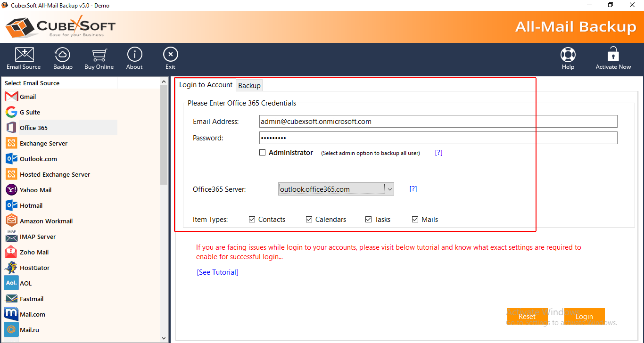Viewport: 644px width, 343px height.
Task: Enable the Administrator checkbox
Action: click(263, 153)
